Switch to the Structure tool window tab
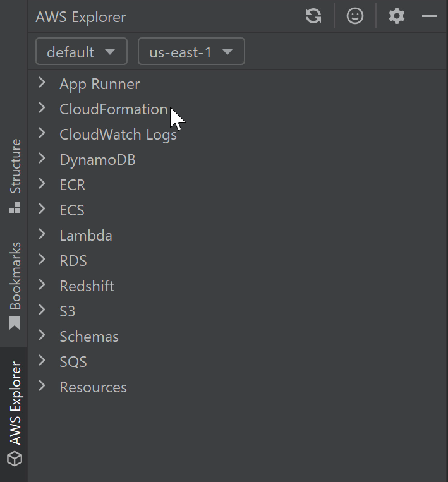Viewport: 448px width, 482px height. [x=15, y=175]
